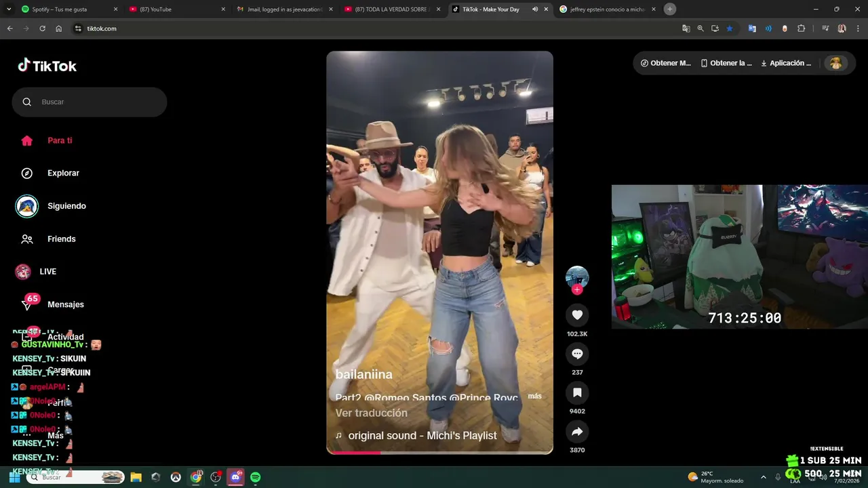The width and height of the screenshot is (868, 488).
Task: Switch to the (87) YouTube tab
Action: [178, 9]
